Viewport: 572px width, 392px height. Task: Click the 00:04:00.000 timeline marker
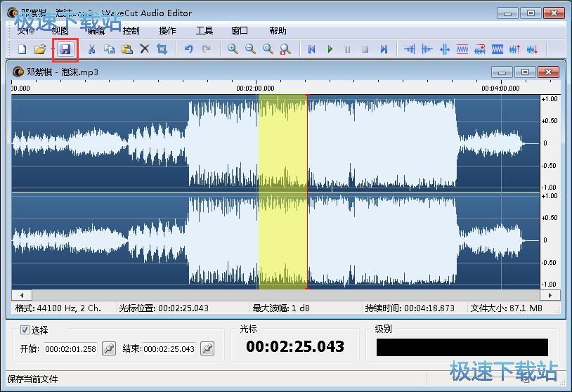(500, 89)
